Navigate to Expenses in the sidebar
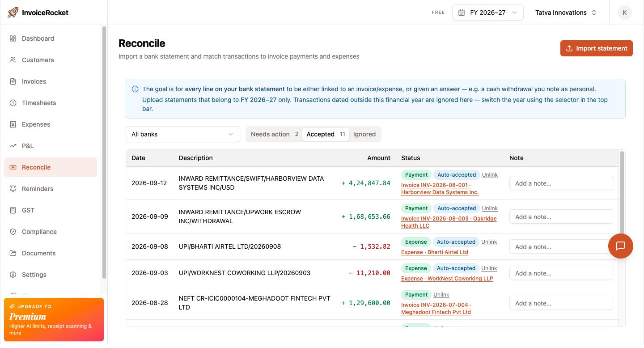Image resolution: width=644 pixels, height=348 pixels. tap(51, 124)
